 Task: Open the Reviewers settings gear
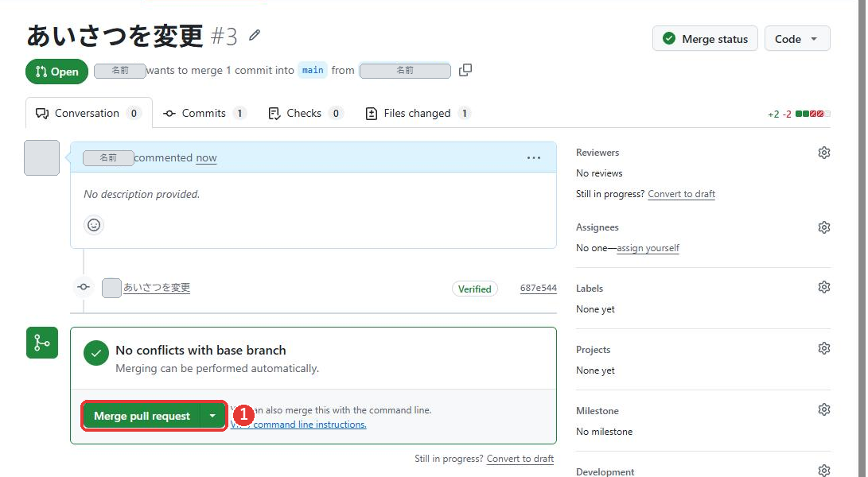(x=823, y=153)
